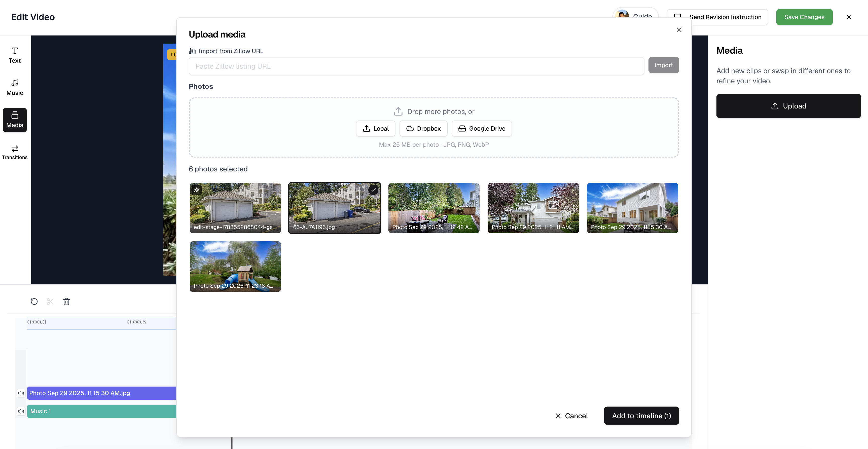Open the Transitions panel
This screenshot has width=868, height=449.
click(x=15, y=152)
